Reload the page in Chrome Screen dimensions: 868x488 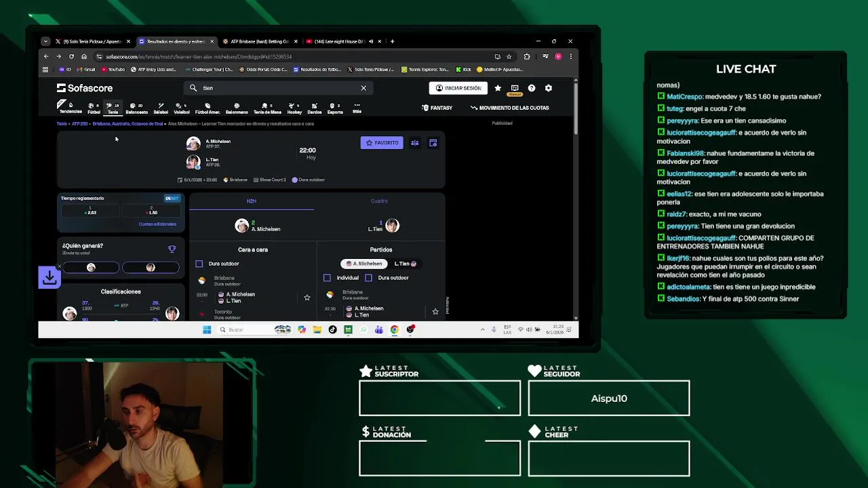coord(71,56)
